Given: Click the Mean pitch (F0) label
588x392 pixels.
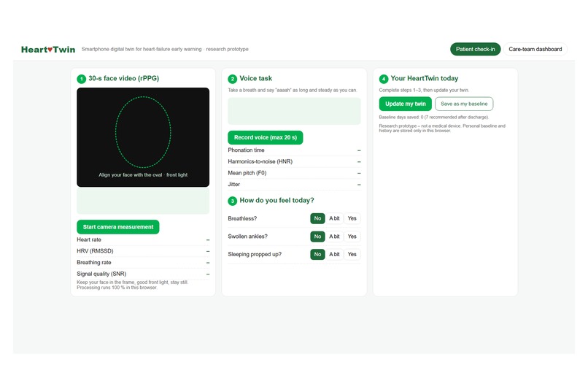Looking at the screenshot, I should click(247, 173).
